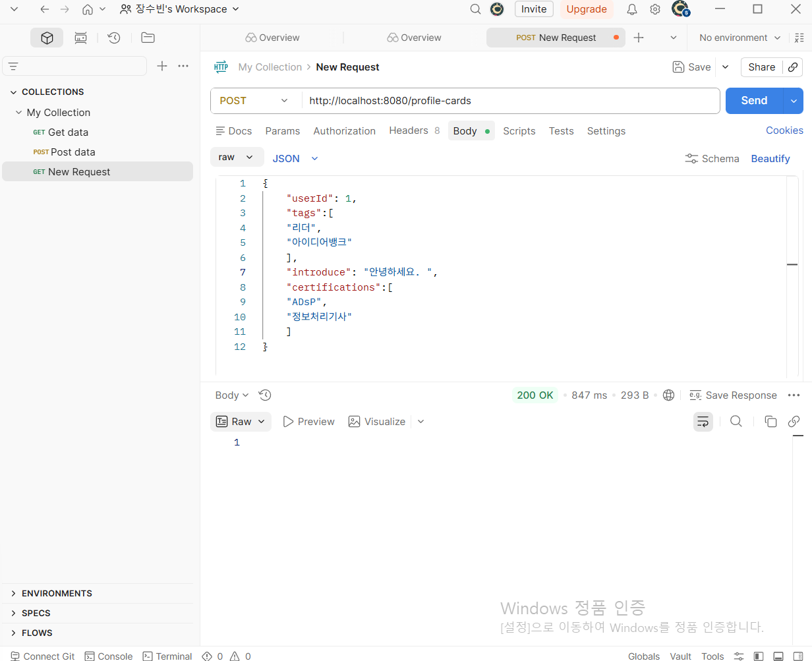Copy the response body to clipboard
812x661 pixels.
[770, 422]
